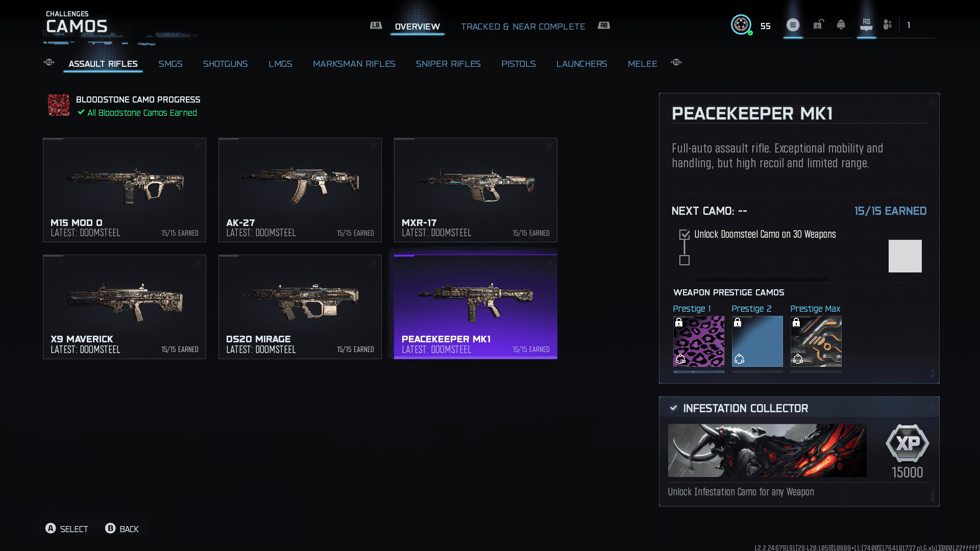Select the Prestige 1 purple leopard camo swatch
The height and width of the screenshot is (551, 980).
pyautogui.click(x=698, y=341)
